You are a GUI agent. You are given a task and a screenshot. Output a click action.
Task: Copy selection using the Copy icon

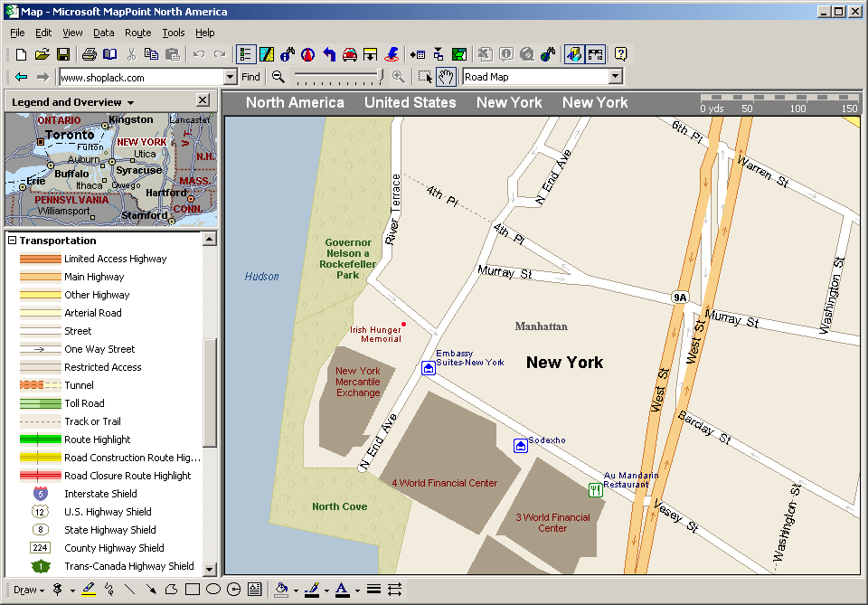(x=151, y=54)
